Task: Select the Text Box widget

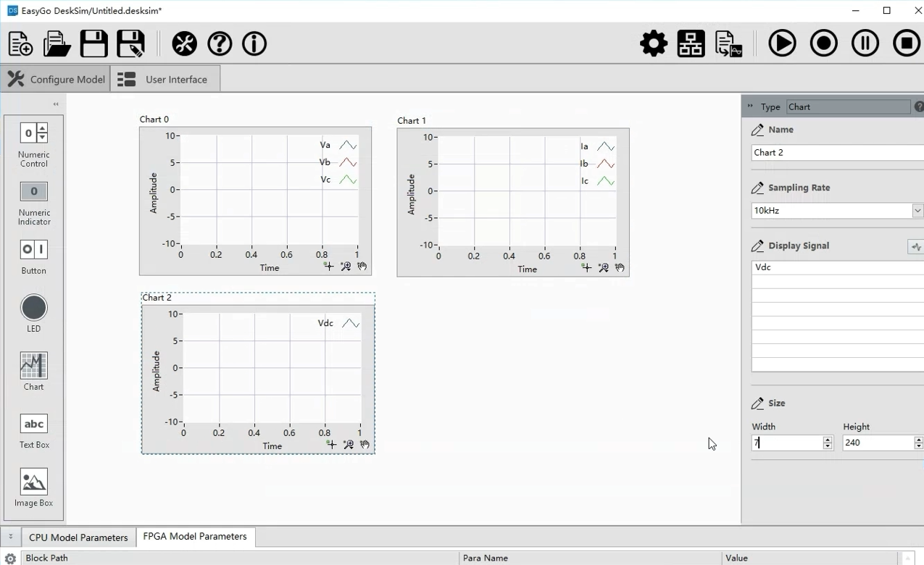Action: point(34,431)
